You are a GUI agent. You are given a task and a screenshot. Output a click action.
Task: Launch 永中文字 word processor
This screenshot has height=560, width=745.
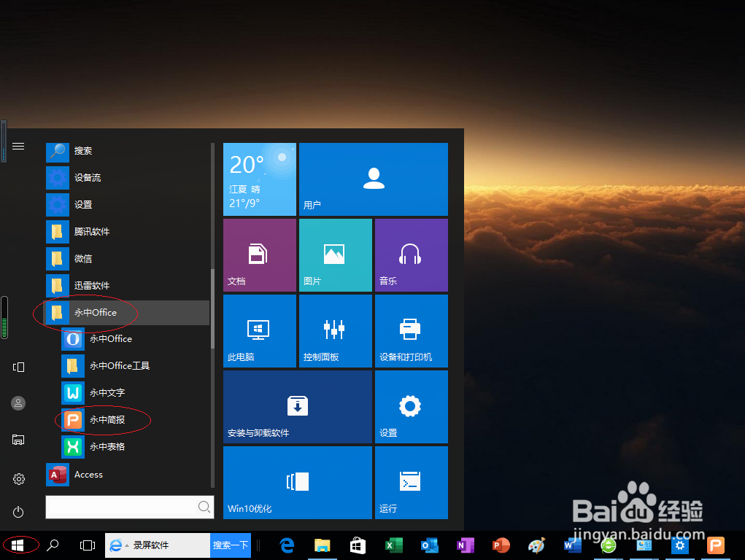click(135, 393)
